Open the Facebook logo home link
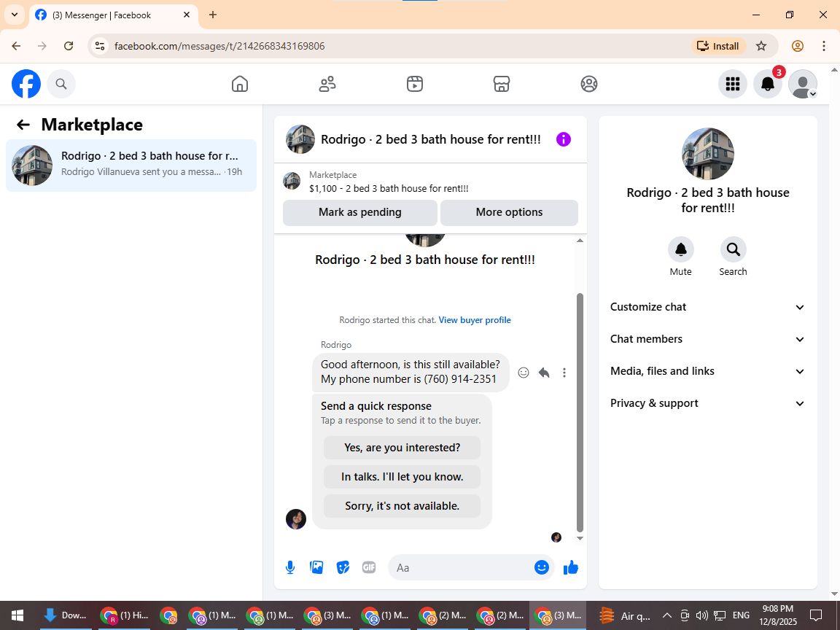This screenshot has width=840, height=630. [26, 84]
